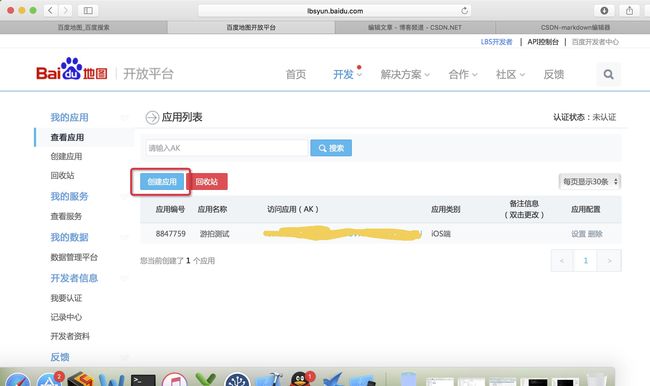
Task: Click Safari's forward arrow button
Action: coord(65,10)
